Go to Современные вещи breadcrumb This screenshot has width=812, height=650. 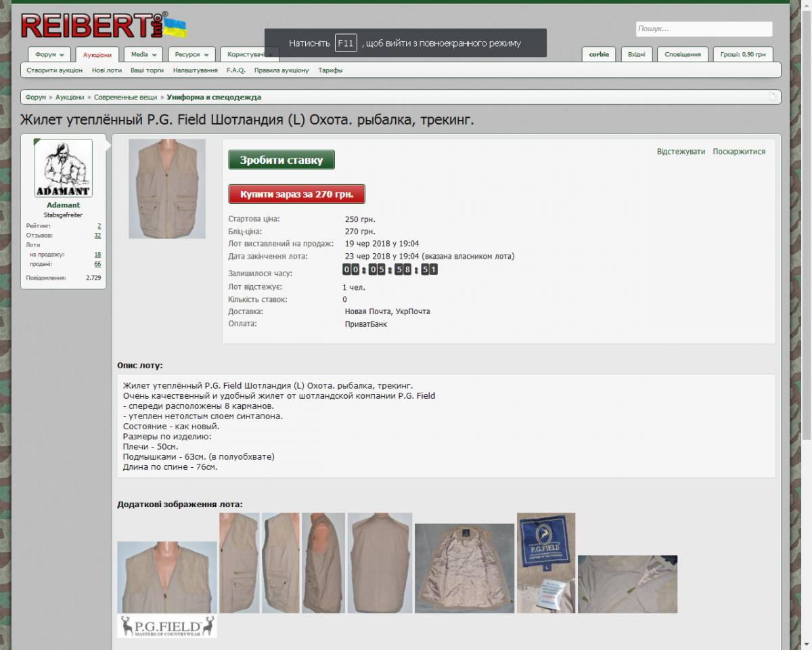point(126,97)
